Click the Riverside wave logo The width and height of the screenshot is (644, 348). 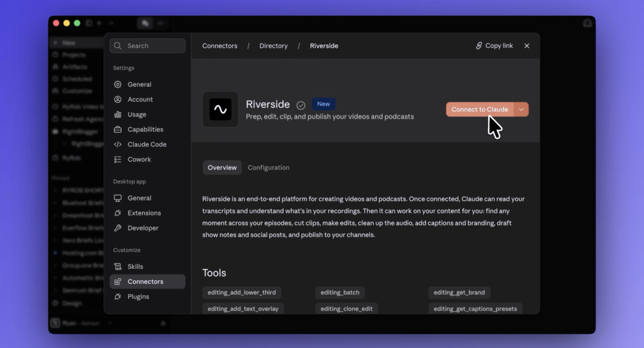(x=220, y=109)
